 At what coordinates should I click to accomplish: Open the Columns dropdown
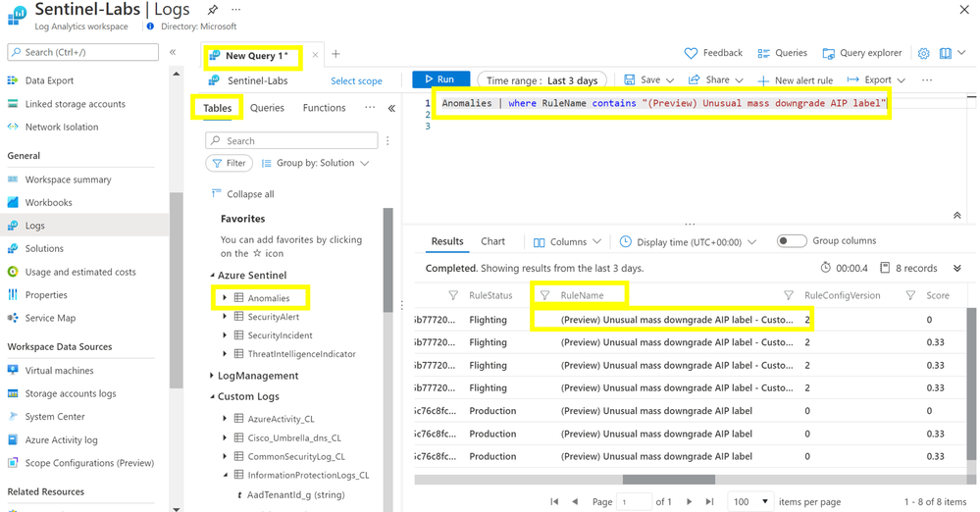(x=567, y=242)
